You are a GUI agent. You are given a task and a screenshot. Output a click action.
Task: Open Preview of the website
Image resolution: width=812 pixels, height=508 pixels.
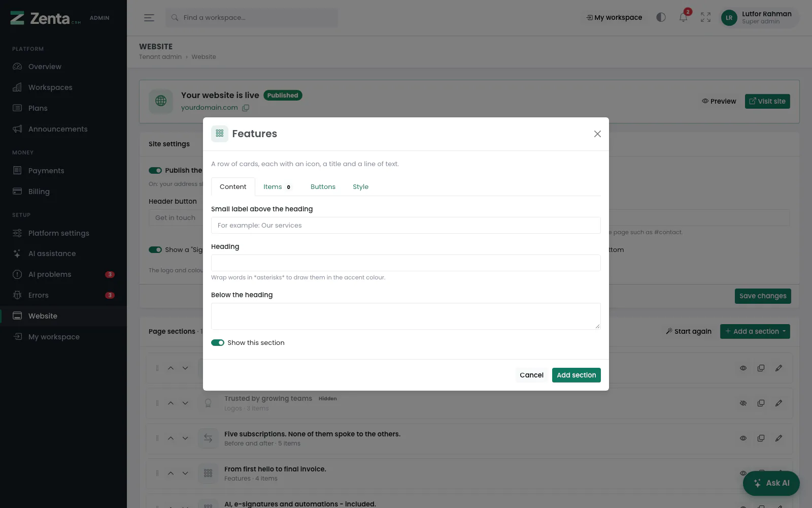click(x=719, y=102)
